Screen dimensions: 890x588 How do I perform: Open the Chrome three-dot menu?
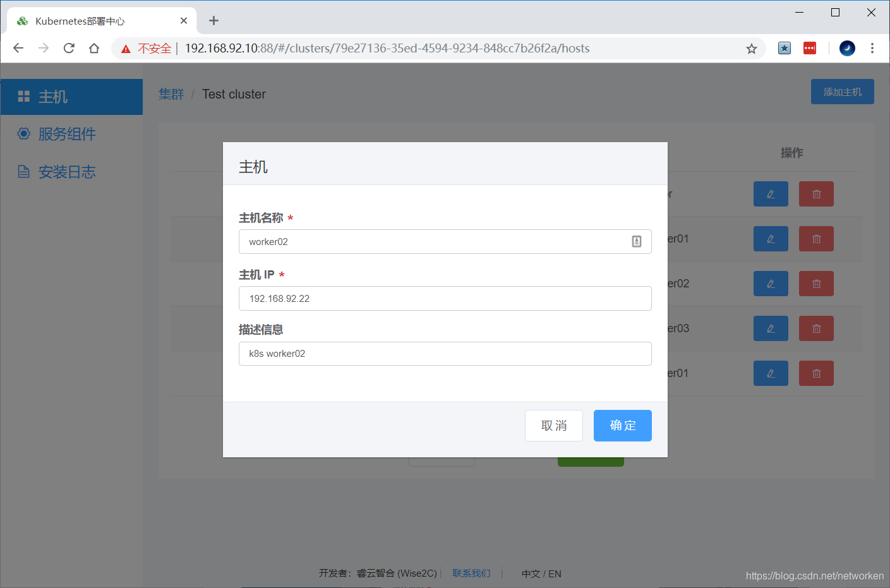pos(872,48)
